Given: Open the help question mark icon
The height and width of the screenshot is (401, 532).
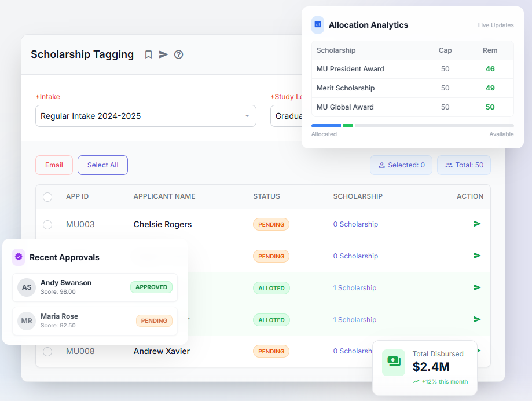Looking at the screenshot, I should coord(178,54).
